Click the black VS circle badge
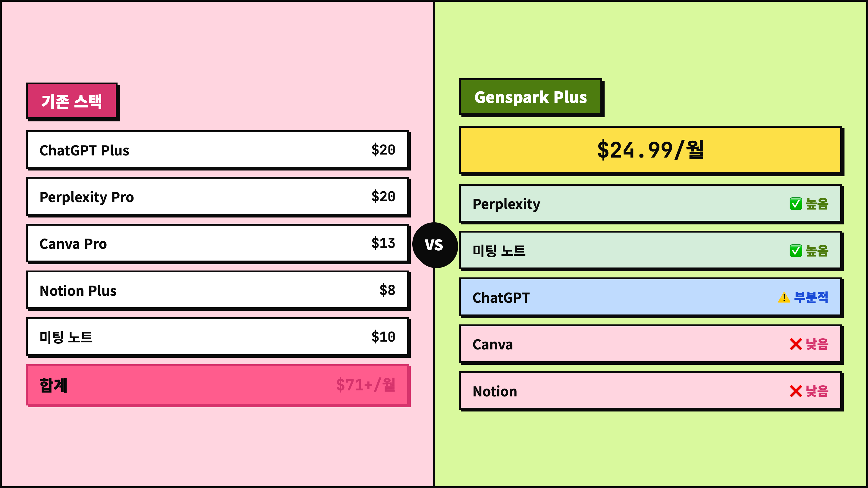 [434, 245]
